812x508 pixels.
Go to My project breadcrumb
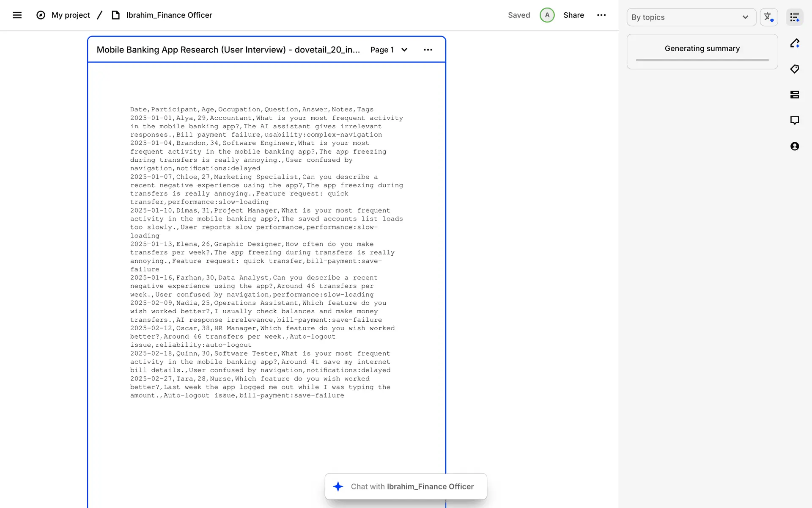[71, 15]
